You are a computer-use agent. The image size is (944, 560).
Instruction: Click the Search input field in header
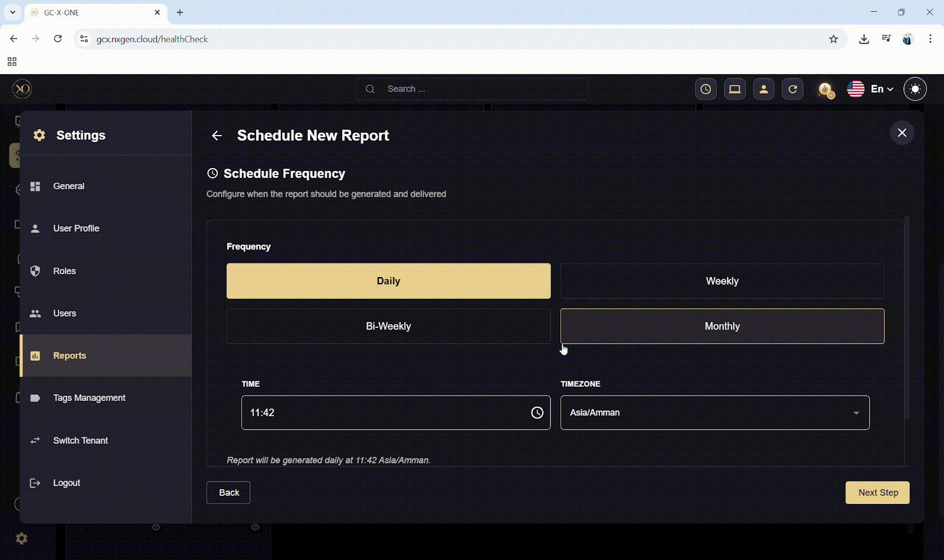(x=472, y=89)
